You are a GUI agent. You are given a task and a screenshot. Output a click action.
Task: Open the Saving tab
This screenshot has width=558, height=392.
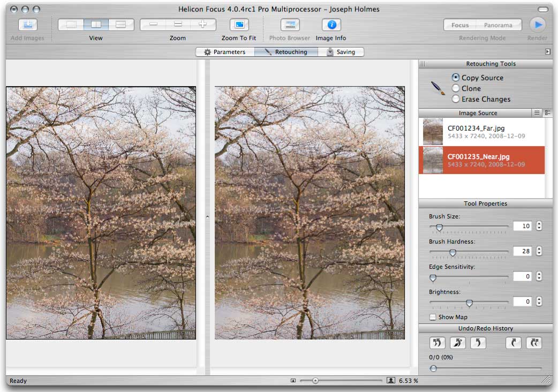coord(341,52)
